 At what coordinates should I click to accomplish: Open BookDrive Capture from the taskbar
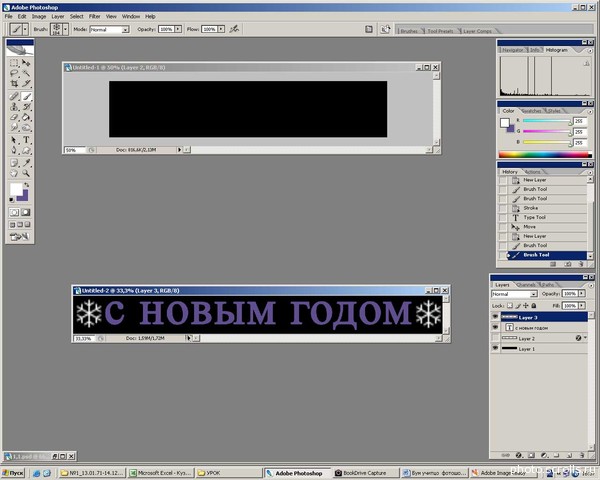tap(365, 473)
